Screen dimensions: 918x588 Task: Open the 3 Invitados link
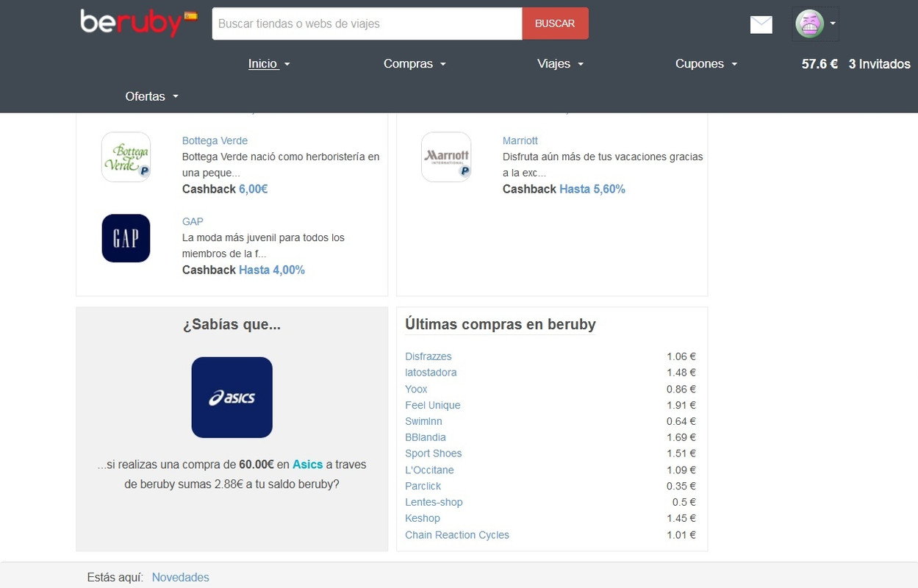click(x=879, y=64)
